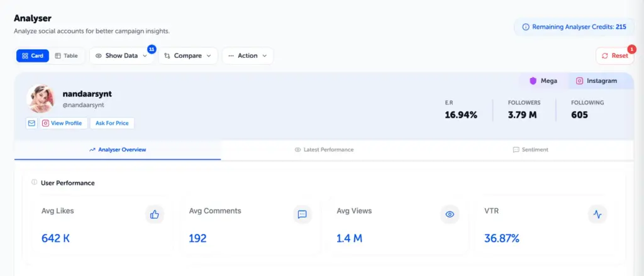Screen dimensions: 644x276
Task: Click the Avg Views eye icon
Action: pos(450,214)
